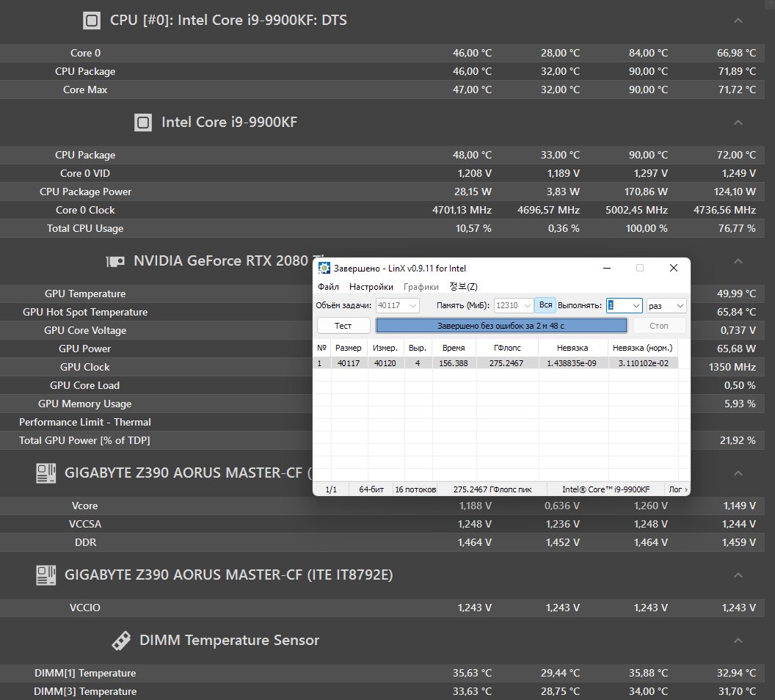Image resolution: width=775 pixels, height=700 pixels.
Task: Click the NVIDIA GeForce RTX 2080 GPU icon
Action: pos(115,261)
